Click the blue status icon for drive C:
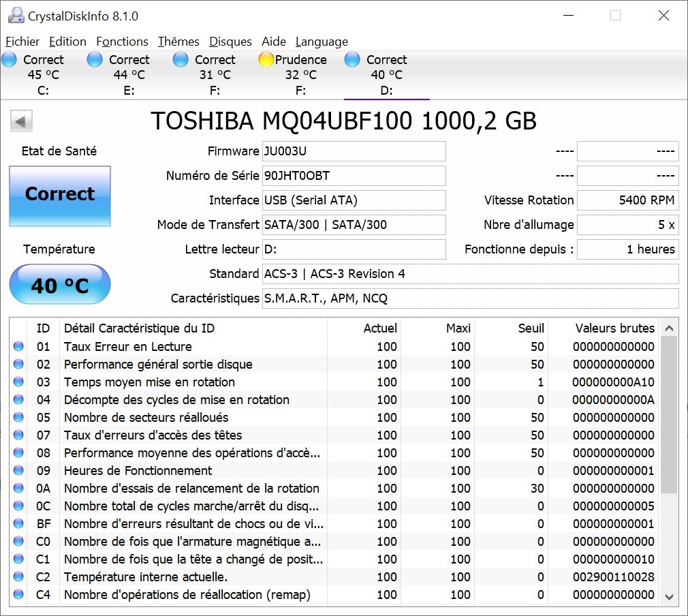Image resolution: width=688 pixels, height=616 pixels. (x=9, y=59)
